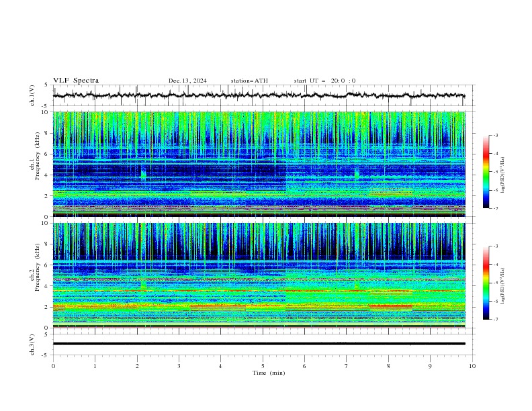Click the time axis tick label "8"
532x411 pixels.
coord(388,366)
